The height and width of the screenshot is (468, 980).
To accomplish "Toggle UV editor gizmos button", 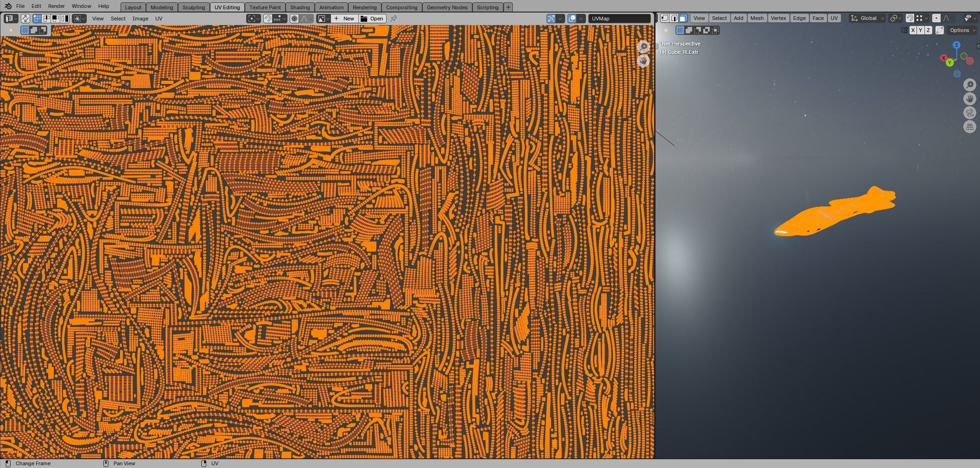I will pyautogui.click(x=551, y=19).
